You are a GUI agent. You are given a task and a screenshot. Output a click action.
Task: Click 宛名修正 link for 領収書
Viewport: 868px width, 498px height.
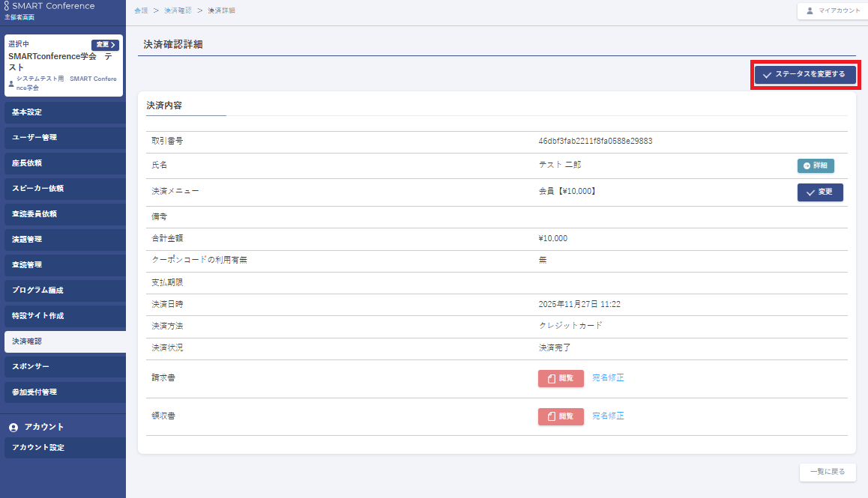[608, 416]
